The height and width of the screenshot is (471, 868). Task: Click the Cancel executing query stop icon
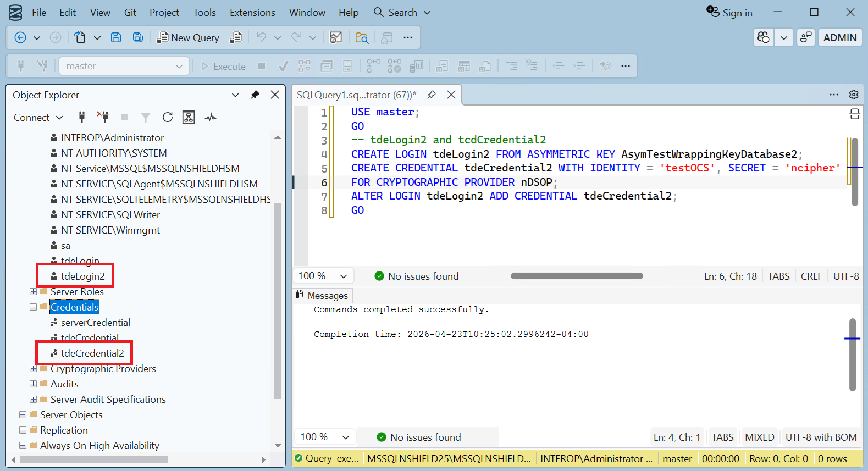[x=262, y=66]
